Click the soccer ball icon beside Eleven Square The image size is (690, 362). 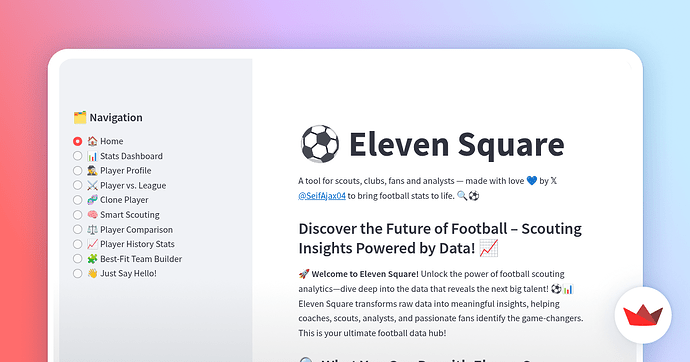click(320, 144)
